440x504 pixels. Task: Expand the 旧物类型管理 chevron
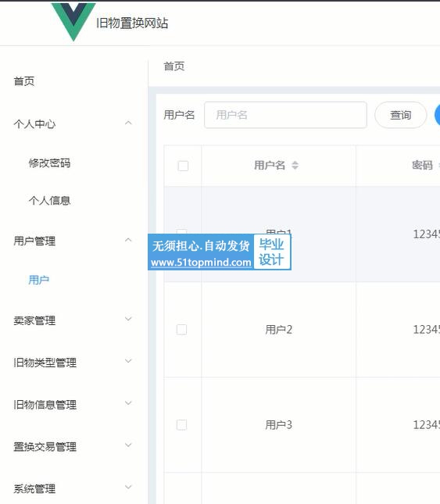[128, 361]
